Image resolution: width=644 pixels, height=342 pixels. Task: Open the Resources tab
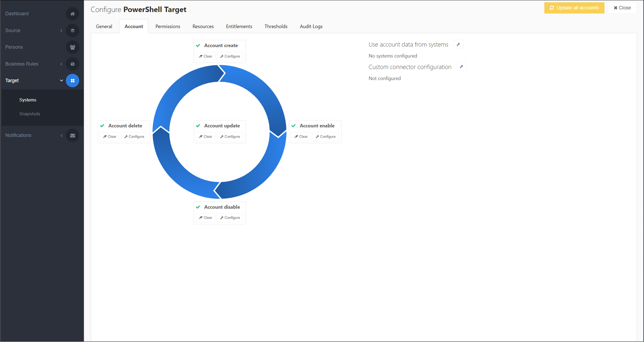[203, 27]
